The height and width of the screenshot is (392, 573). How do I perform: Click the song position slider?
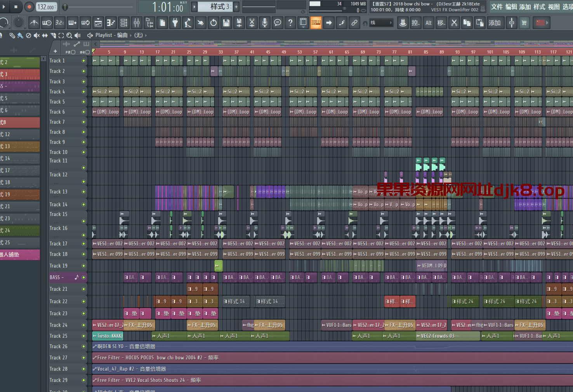pyautogui.click(x=65, y=7)
